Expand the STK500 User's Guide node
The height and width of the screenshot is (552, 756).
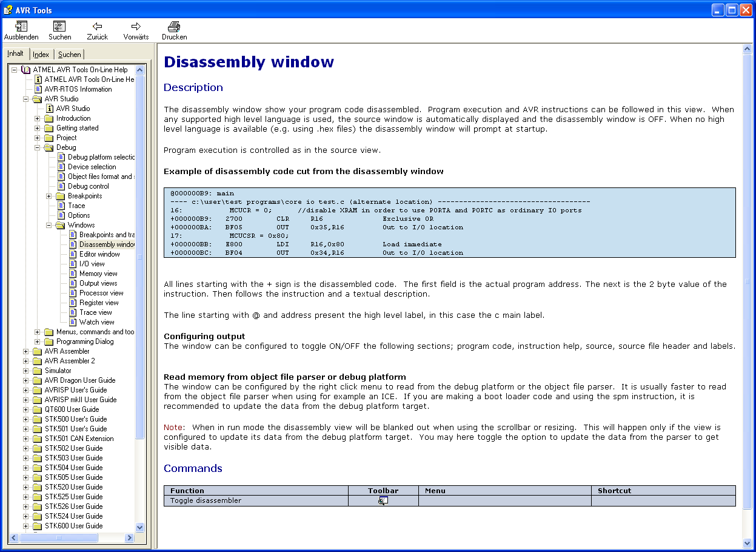(26, 419)
